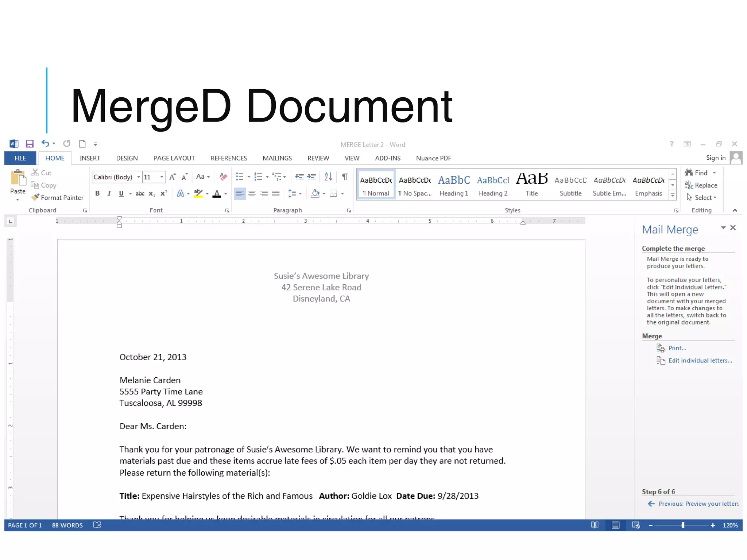The image size is (747, 560).
Task: Click the Undo arrow icon
Action: (x=45, y=143)
